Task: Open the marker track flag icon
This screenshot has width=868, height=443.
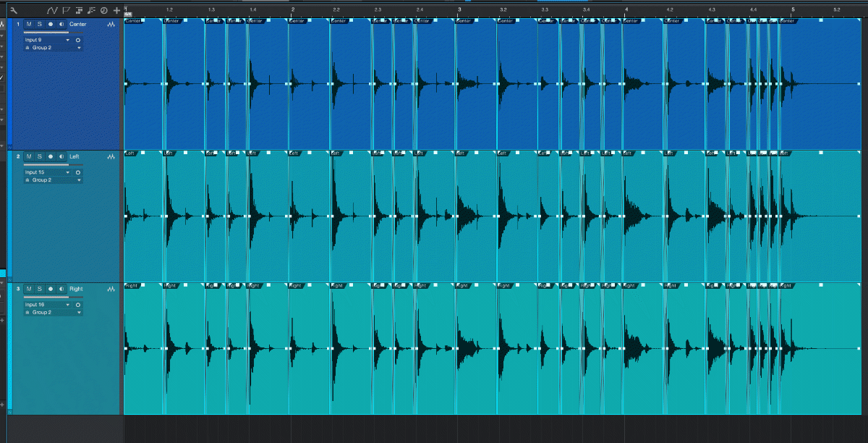Action: 66,11
